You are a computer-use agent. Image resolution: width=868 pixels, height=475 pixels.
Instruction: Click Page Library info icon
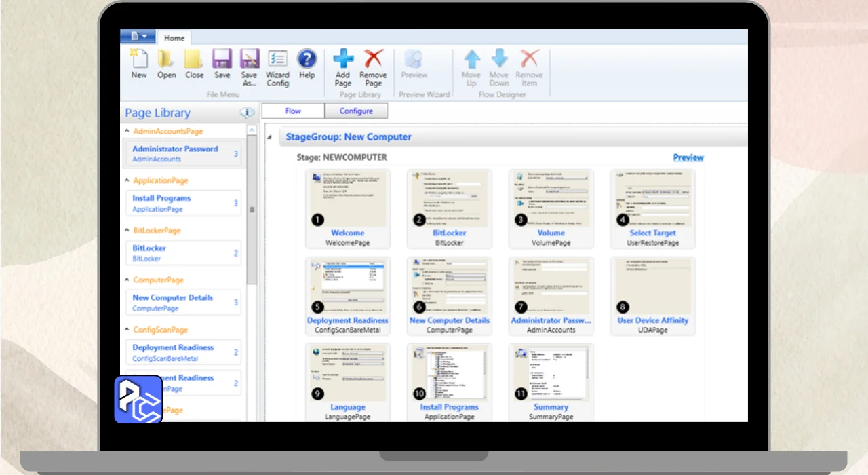tap(247, 113)
